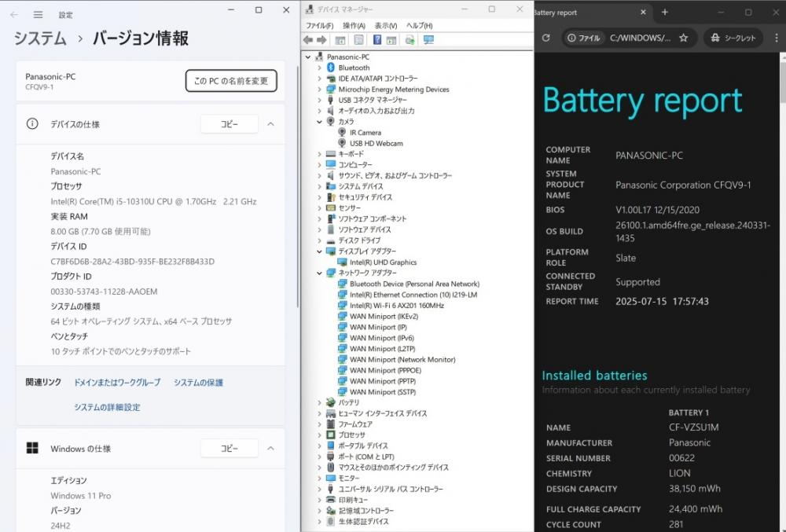Click the show/hide console tree toolbar icon
The image size is (786, 532).
pyautogui.click(x=340, y=40)
